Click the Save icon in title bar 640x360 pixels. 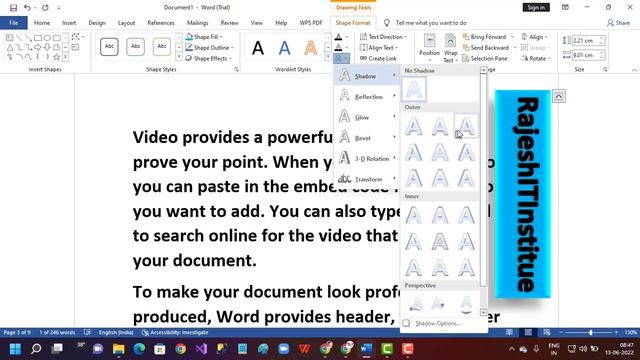13,7
